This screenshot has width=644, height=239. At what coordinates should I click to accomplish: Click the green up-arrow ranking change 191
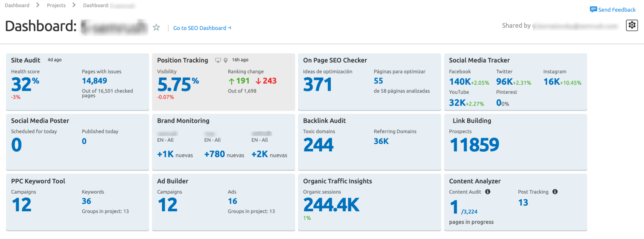(x=239, y=81)
